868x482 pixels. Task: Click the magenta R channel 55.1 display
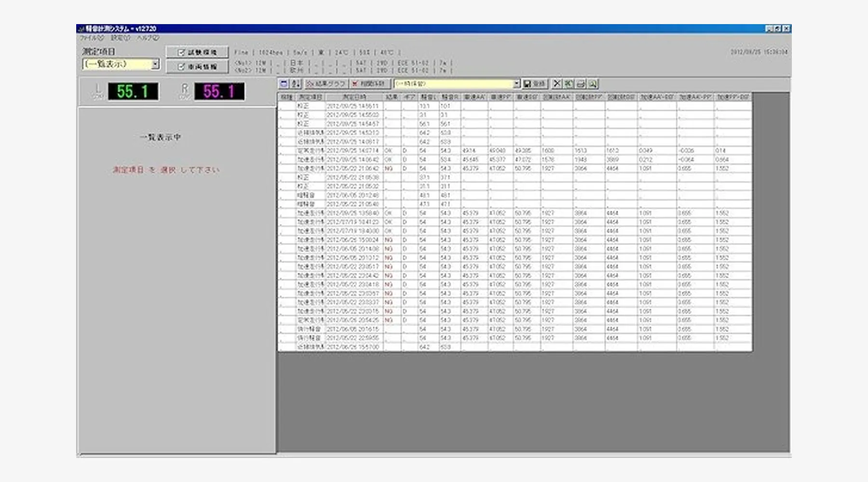(219, 92)
